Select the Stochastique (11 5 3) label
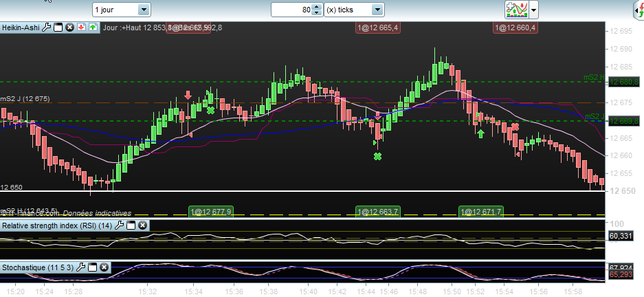644x297 pixels. (38, 267)
